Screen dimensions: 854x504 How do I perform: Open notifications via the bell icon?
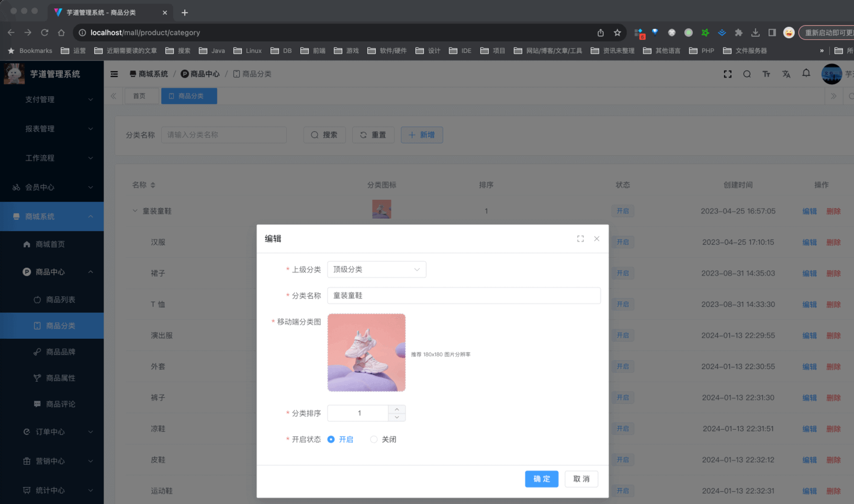click(806, 74)
